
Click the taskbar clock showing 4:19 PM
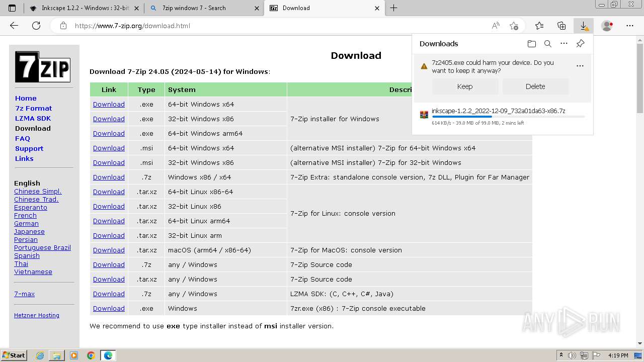tap(618, 355)
